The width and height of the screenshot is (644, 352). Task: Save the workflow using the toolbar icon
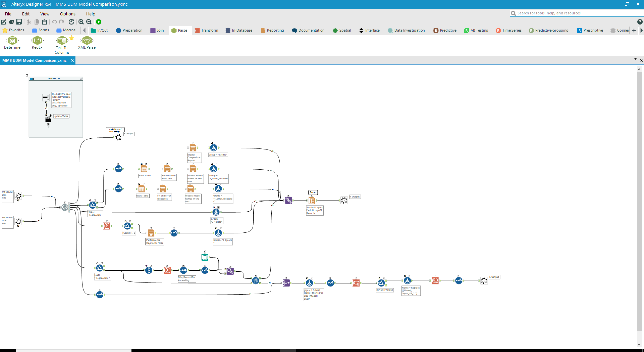(x=19, y=22)
